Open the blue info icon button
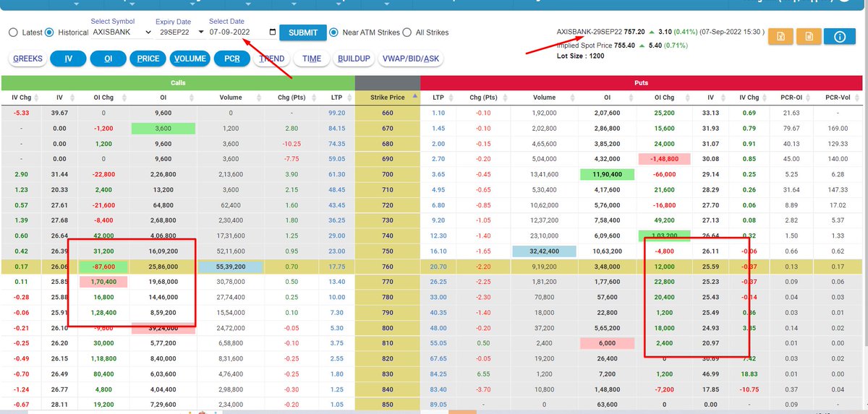868x414 pixels. pyautogui.click(x=840, y=37)
